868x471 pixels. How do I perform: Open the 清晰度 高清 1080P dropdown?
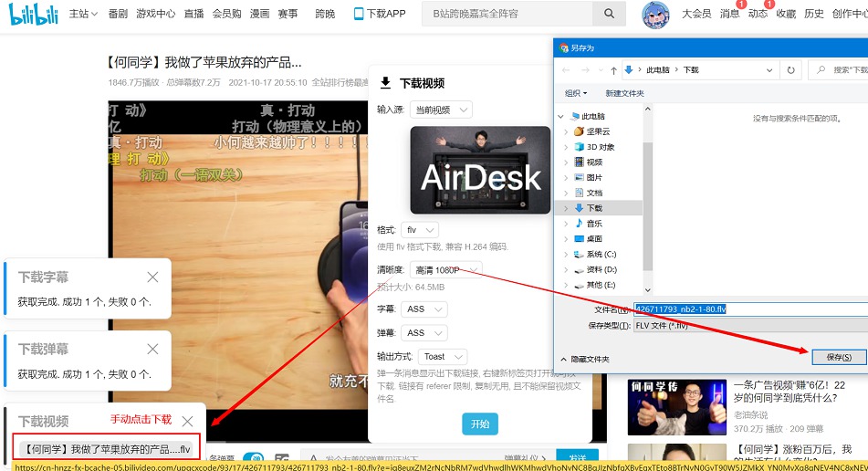point(446,269)
